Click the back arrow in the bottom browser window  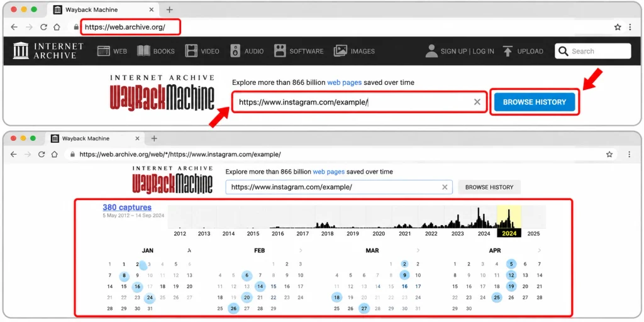pyautogui.click(x=14, y=155)
